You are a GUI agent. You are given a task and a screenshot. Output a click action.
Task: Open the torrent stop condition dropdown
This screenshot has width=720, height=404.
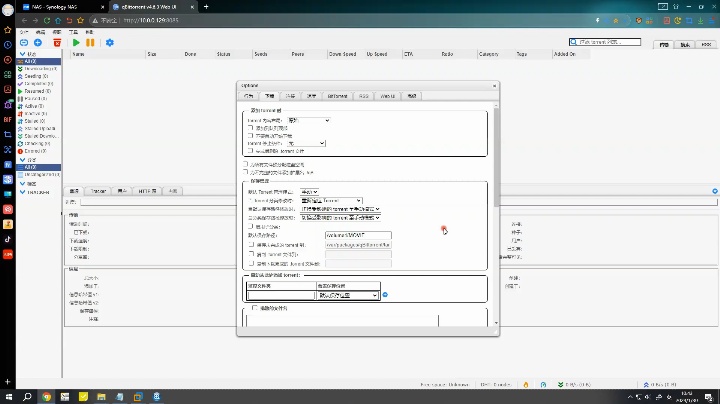click(306, 143)
